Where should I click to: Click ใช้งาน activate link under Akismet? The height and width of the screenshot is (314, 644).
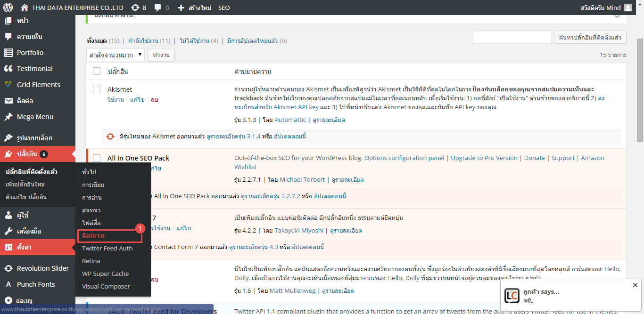[x=116, y=100]
